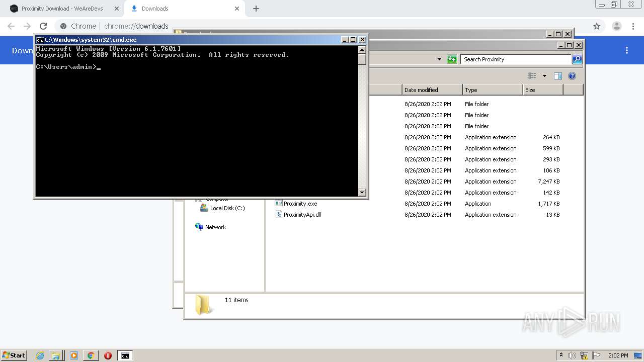Screen dimensions: 644x362
Task: Select Local Disk (C:) in navigation pane
Action: (227, 208)
